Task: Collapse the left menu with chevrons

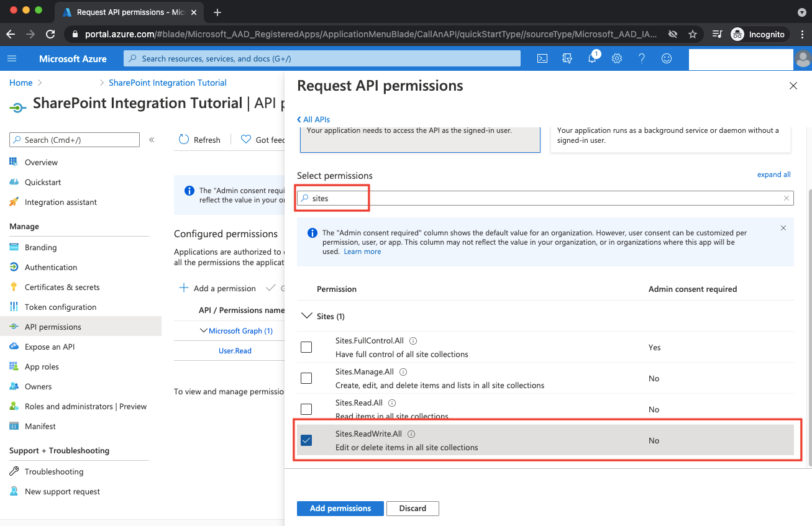Action: (x=152, y=140)
